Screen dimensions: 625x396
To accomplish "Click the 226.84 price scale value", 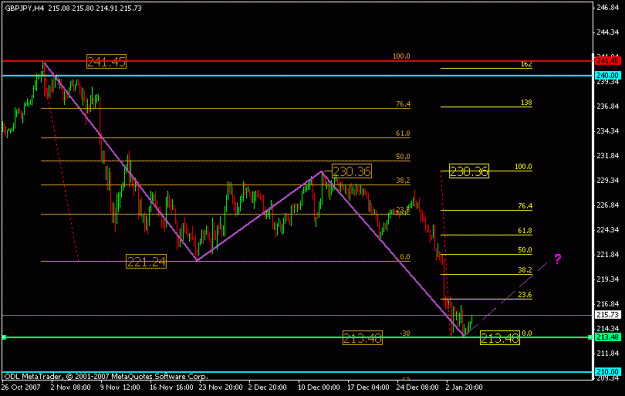I will coord(607,205).
